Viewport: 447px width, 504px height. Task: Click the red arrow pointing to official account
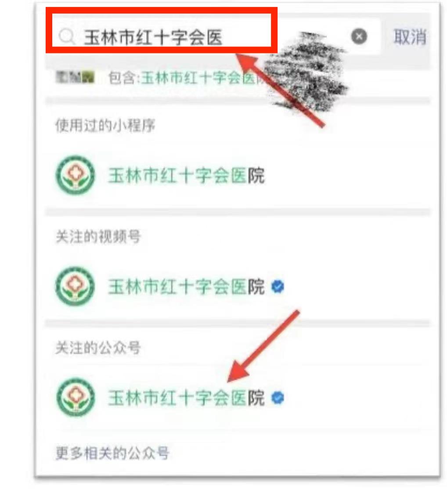(x=263, y=347)
